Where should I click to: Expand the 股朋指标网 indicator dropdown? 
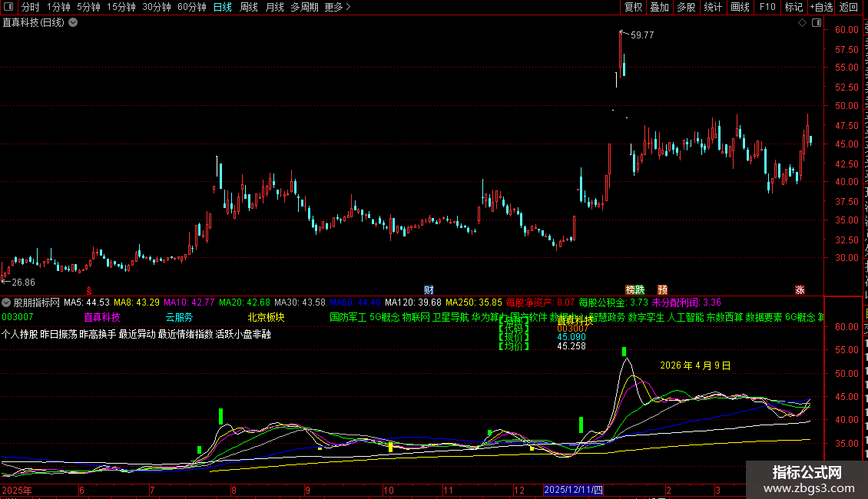(6, 302)
